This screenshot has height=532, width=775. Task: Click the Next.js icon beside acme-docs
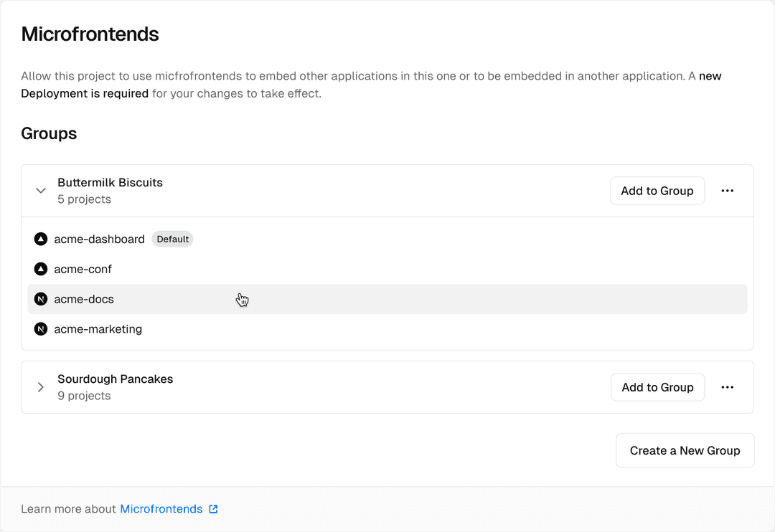(x=40, y=299)
